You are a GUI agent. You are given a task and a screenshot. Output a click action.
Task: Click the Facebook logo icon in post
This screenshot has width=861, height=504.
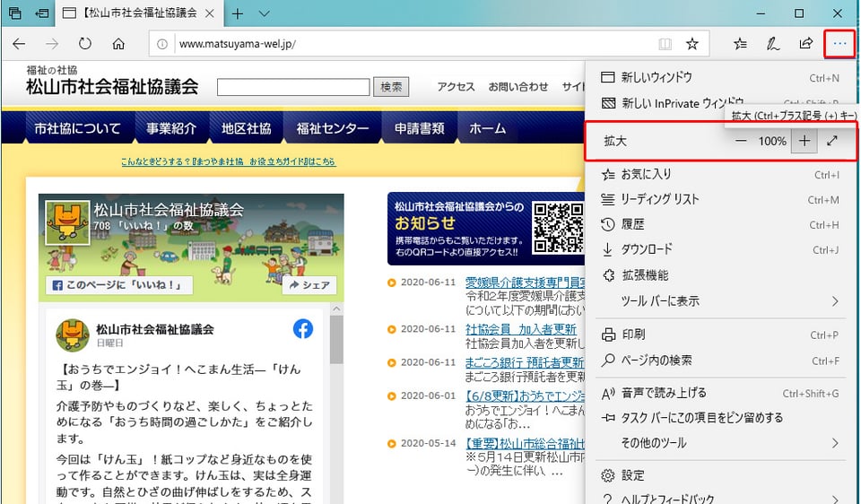[302, 329]
